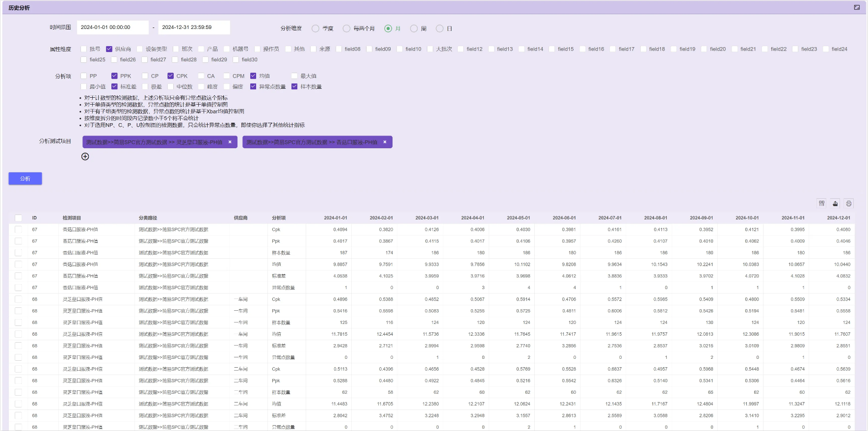Check the 最大值 analysis option
The height and width of the screenshot is (431, 868).
click(294, 76)
